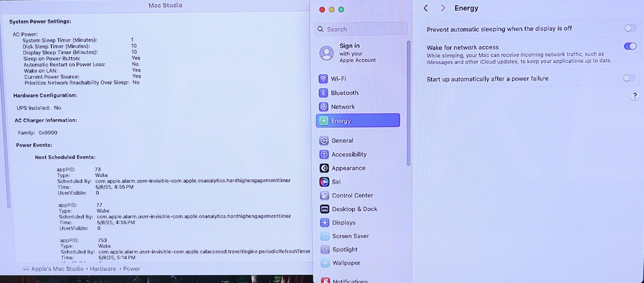This screenshot has width=644, height=283.
Task: Click Next Scheduled Events heading
Action: pos(65,157)
